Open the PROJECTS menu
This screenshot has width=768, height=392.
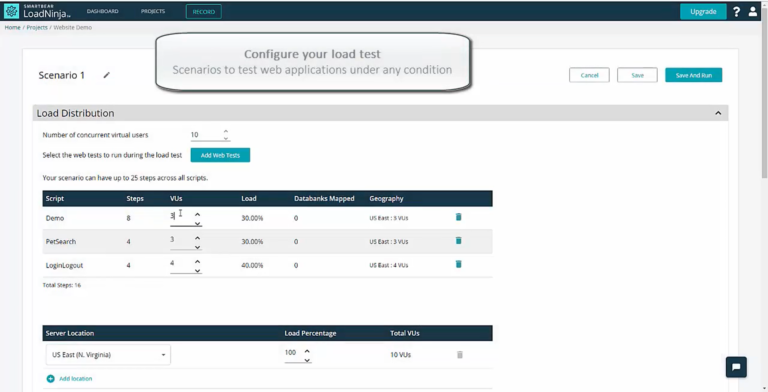(x=153, y=11)
